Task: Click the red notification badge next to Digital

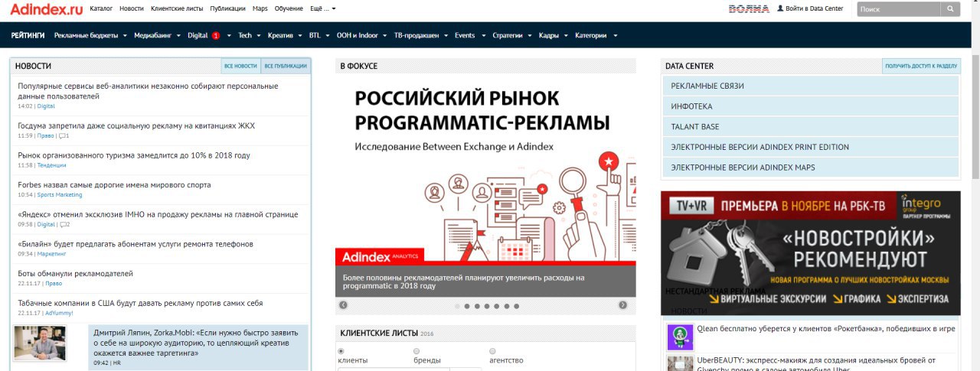Action: point(216,35)
